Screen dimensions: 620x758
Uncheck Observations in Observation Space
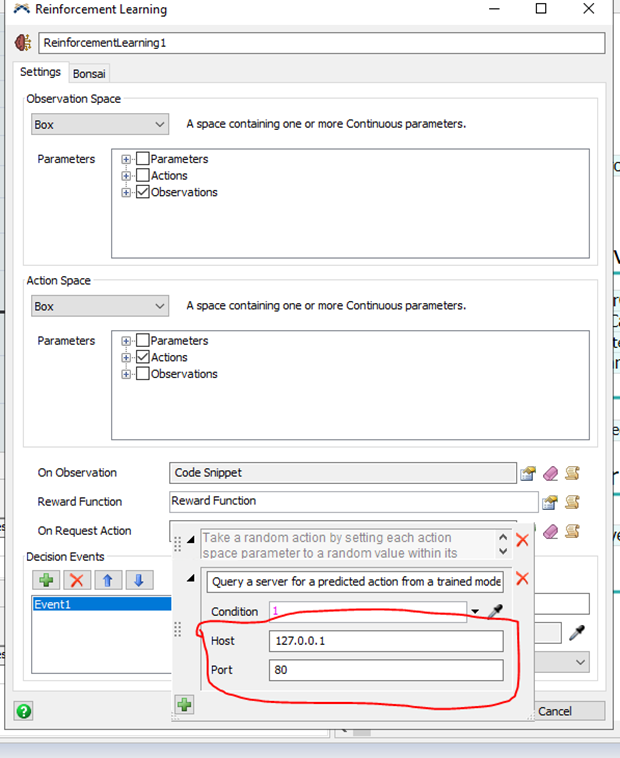143,192
